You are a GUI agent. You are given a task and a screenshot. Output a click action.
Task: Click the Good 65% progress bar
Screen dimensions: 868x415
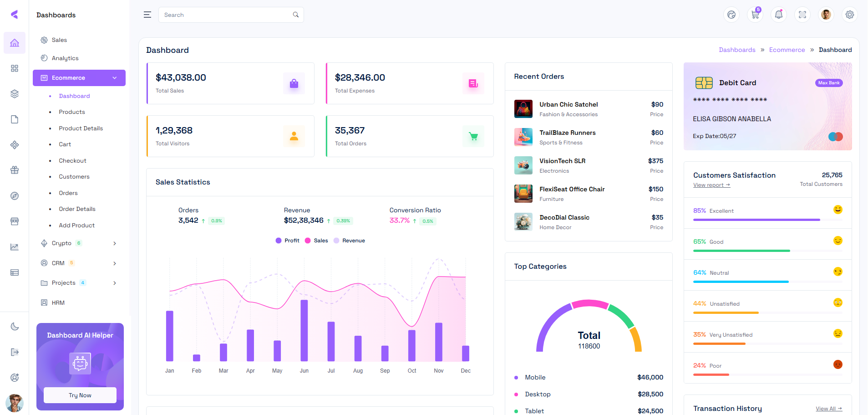[767, 251]
